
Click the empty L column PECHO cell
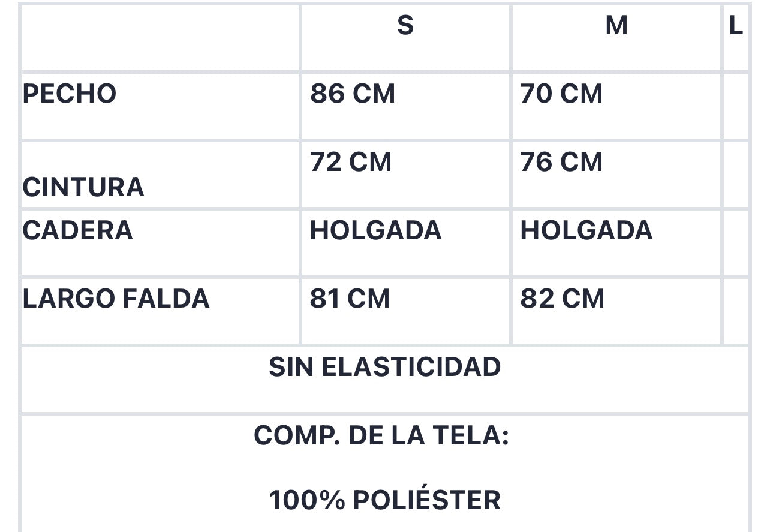click(x=736, y=106)
